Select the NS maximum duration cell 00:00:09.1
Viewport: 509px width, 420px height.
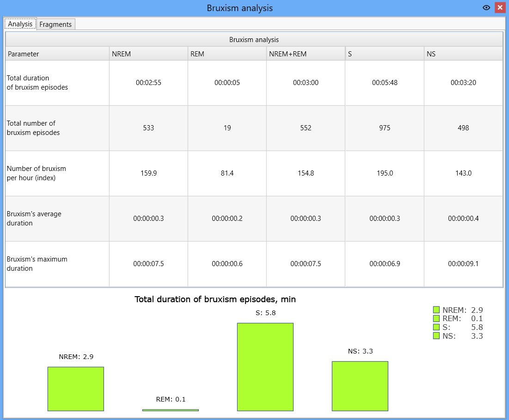[464, 264]
